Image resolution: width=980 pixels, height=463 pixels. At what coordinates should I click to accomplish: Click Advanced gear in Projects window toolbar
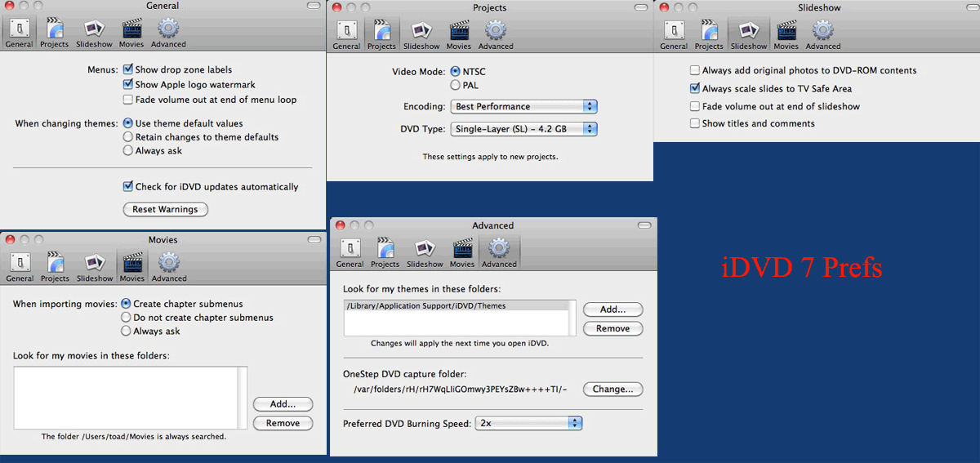[x=496, y=35]
